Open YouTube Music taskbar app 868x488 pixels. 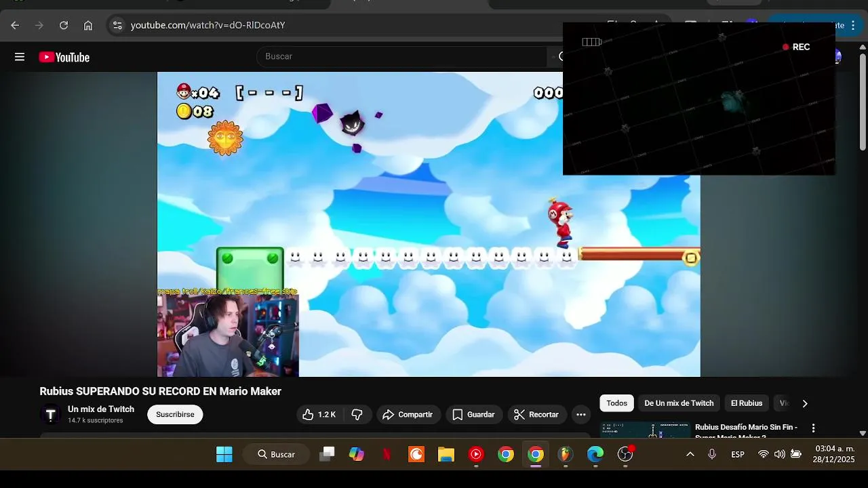(476, 454)
